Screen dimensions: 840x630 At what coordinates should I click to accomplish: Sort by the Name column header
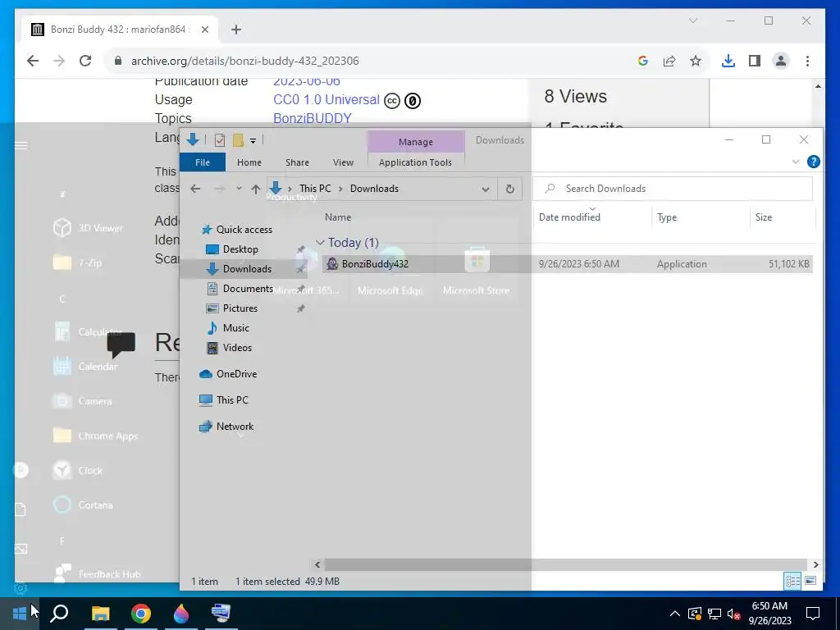tap(338, 217)
